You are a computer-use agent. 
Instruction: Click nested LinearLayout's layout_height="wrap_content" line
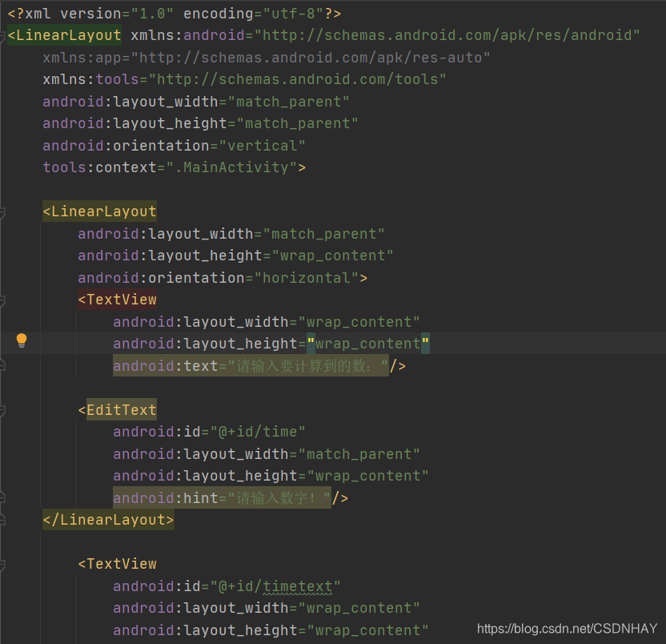pos(235,256)
